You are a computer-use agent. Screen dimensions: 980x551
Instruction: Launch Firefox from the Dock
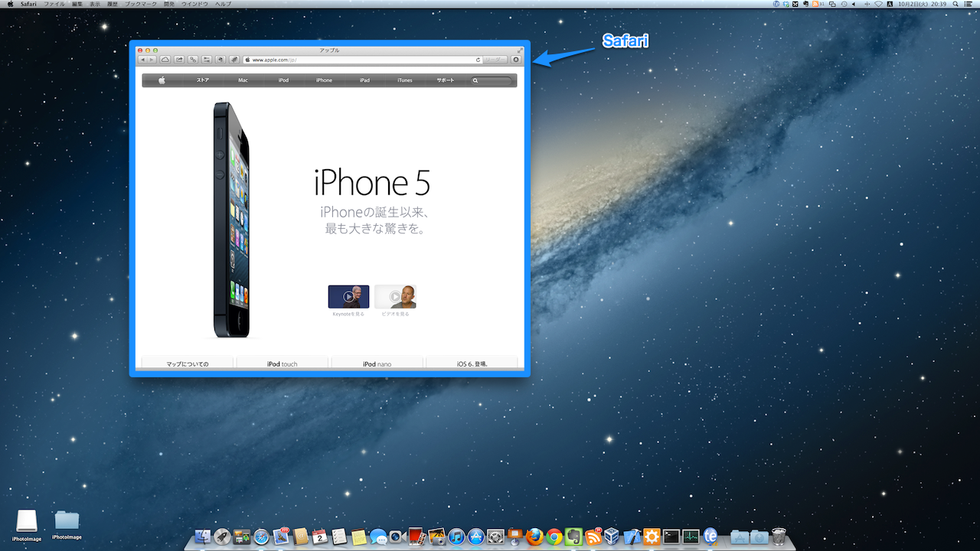pyautogui.click(x=534, y=536)
